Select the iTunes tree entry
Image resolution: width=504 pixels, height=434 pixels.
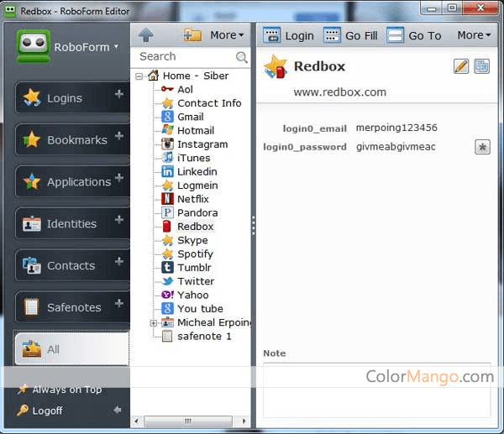click(x=193, y=158)
